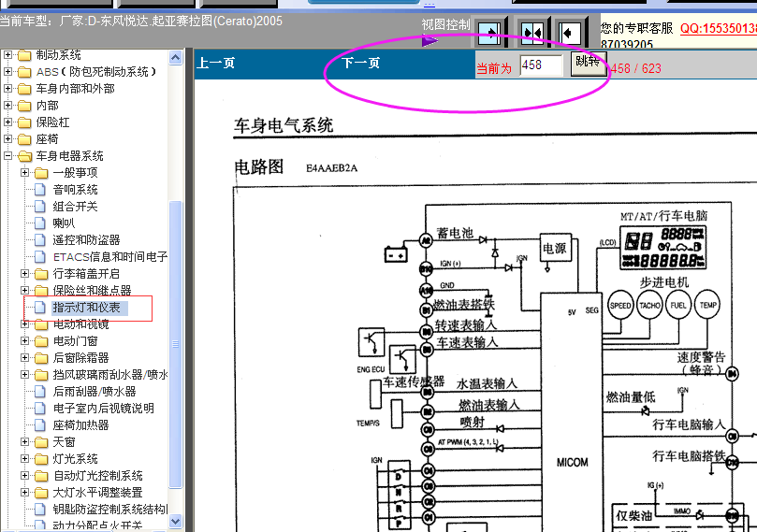Open the 音响系统 page
Screen dimensions: 757x532
click(x=75, y=190)
